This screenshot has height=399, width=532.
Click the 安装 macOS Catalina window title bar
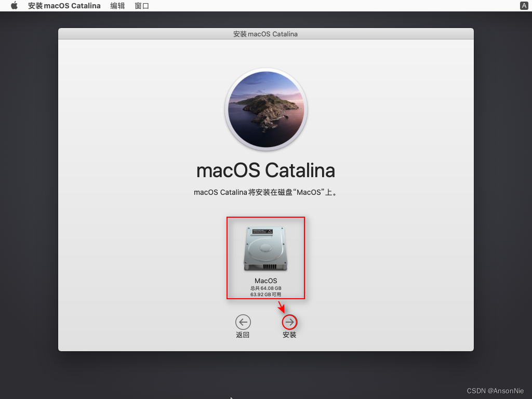coord(265,33)
